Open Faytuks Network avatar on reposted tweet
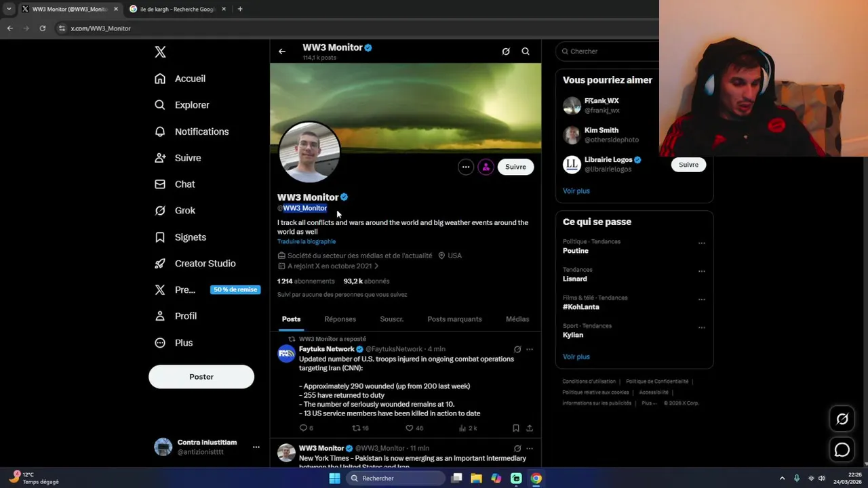Screen dimensions: 868x488 point(287,353)
